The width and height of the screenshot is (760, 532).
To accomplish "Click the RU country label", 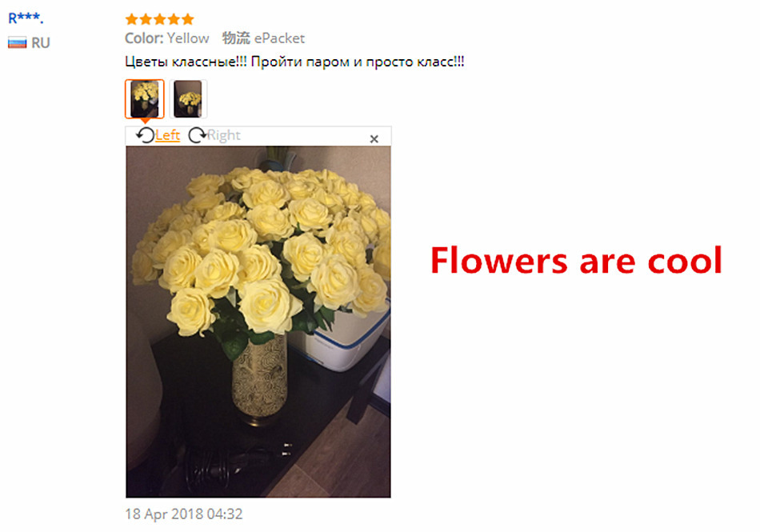I will [41, 43].
